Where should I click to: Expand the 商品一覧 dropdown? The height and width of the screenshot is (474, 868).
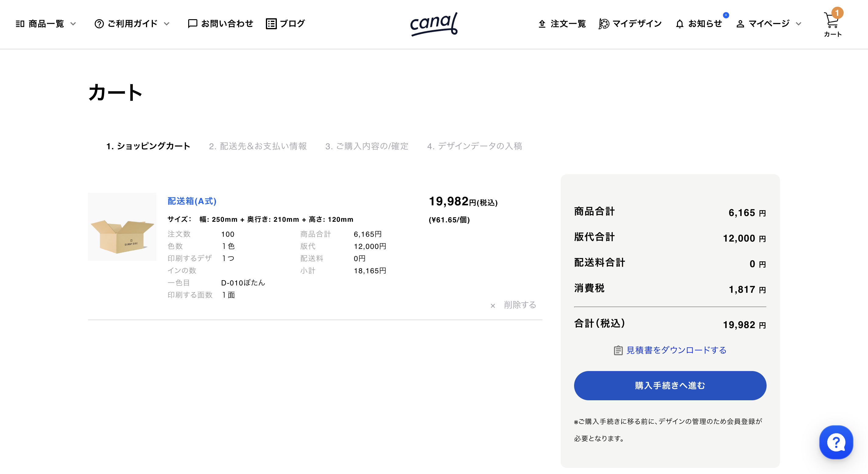pyautogui.click(x=73, y=24)
